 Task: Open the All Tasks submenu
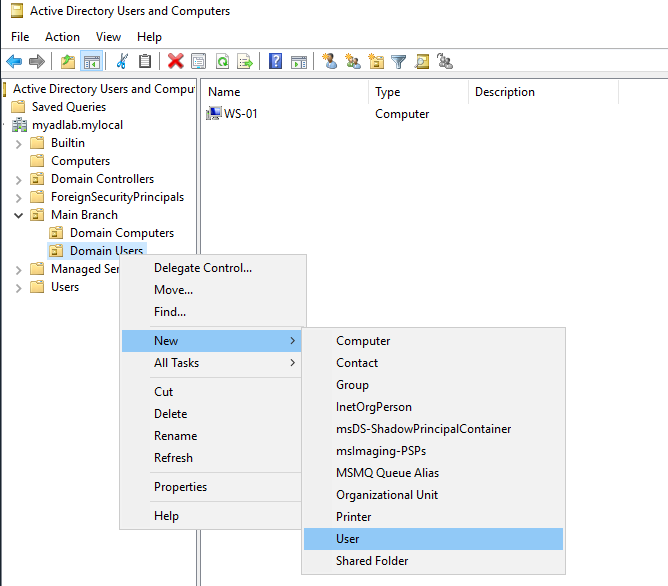[x=177, y=363]
